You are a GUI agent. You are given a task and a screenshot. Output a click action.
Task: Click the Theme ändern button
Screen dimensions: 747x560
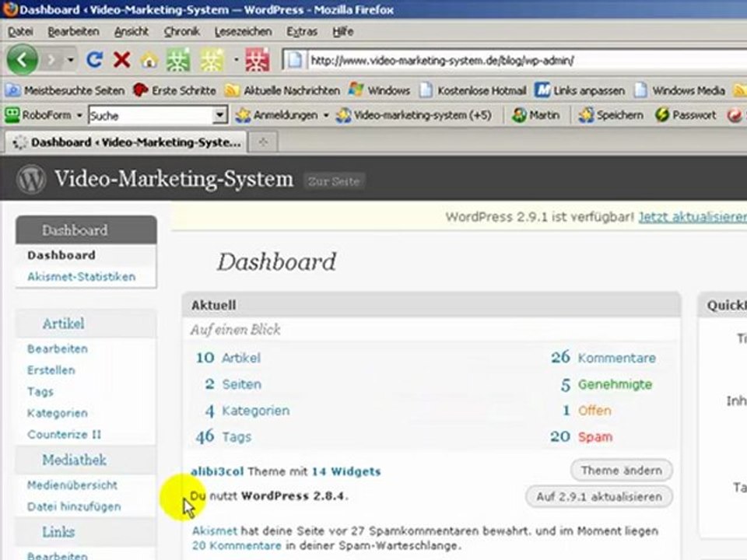(x=622, y=471)
